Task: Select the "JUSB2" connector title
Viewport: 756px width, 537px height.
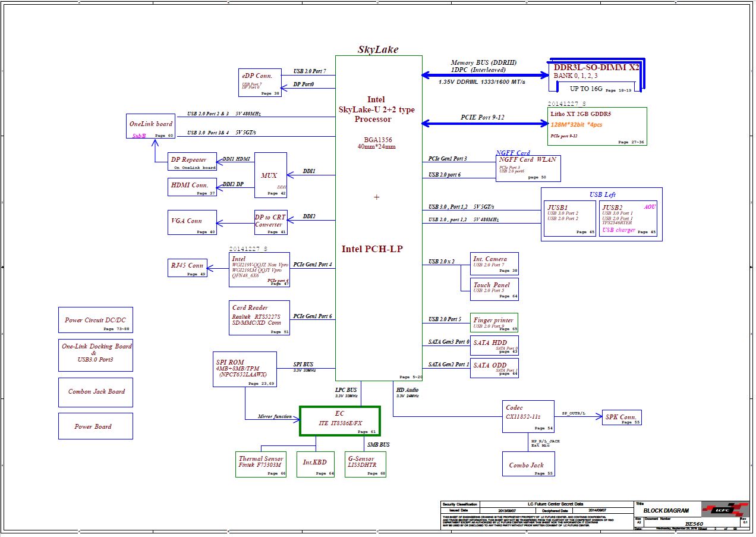Action: pos(613,208)
